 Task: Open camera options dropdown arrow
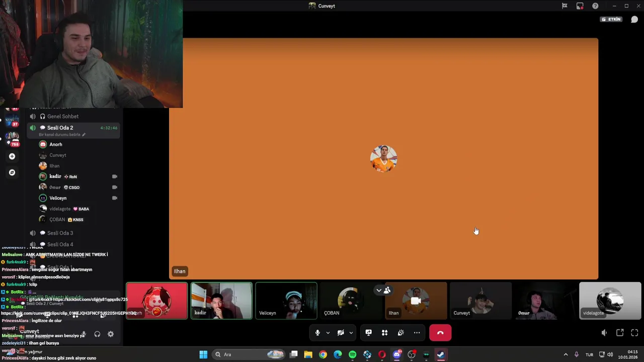(351, 333)
